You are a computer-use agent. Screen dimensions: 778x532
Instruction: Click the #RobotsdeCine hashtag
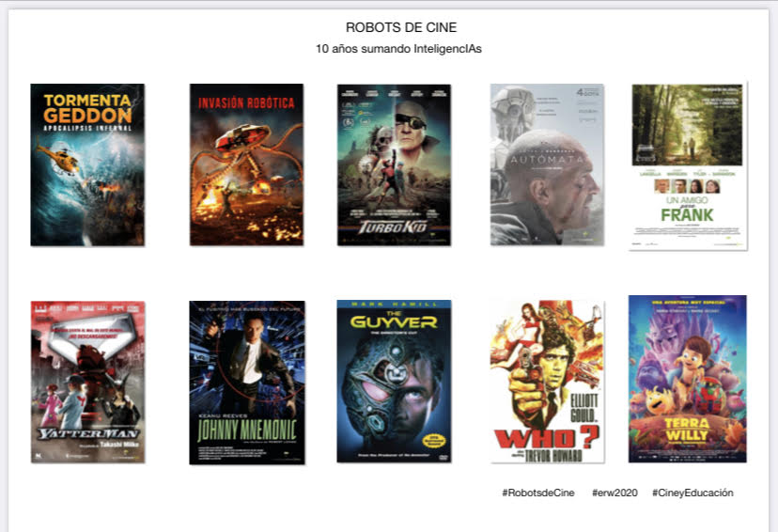[537, 493]
